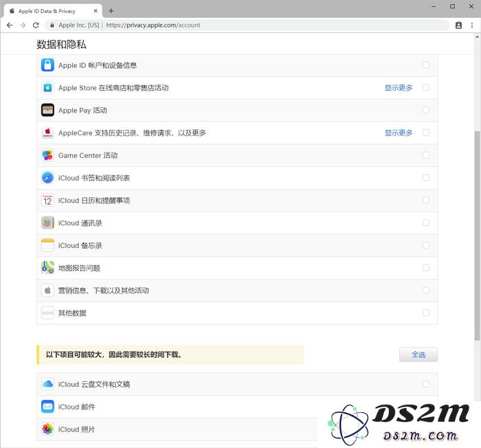The image size is (481, 448).
Task: Minimize the browser window
Action: click(x=434, y=6)
